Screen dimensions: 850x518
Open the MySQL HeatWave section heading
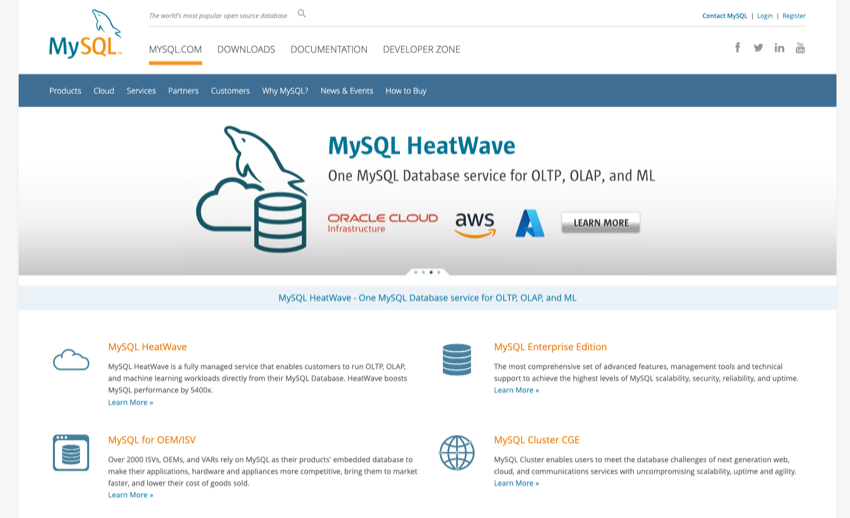[147, 347]
